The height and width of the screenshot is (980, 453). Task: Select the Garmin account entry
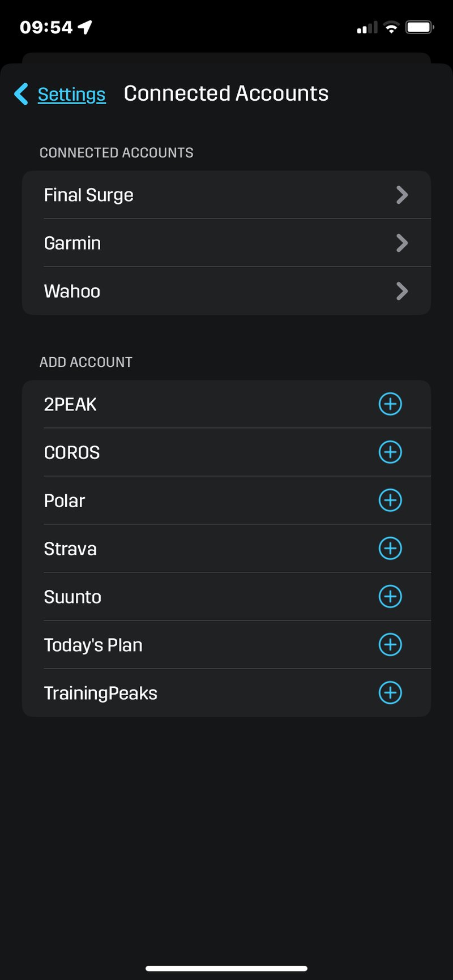click(x=72, y=243)
